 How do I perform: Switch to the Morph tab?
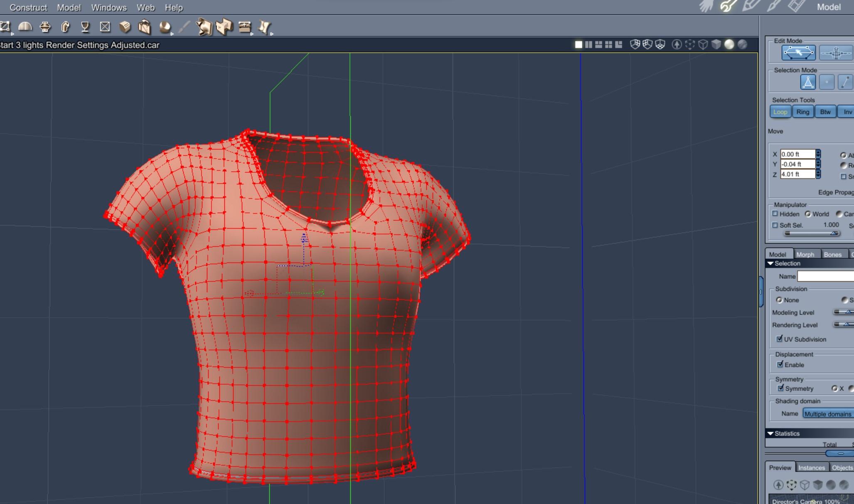[805, 254]
